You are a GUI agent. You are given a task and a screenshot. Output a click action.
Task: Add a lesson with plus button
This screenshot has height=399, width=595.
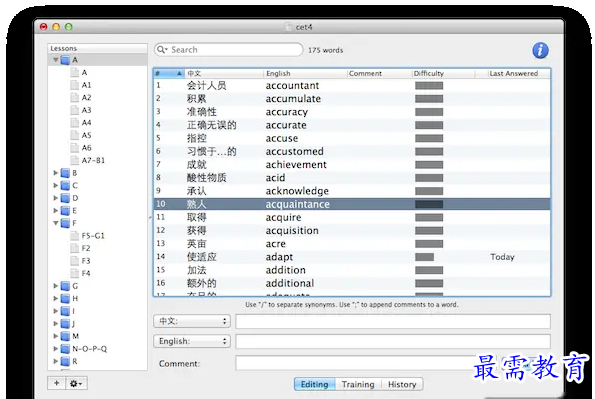[x=57, y=383]
